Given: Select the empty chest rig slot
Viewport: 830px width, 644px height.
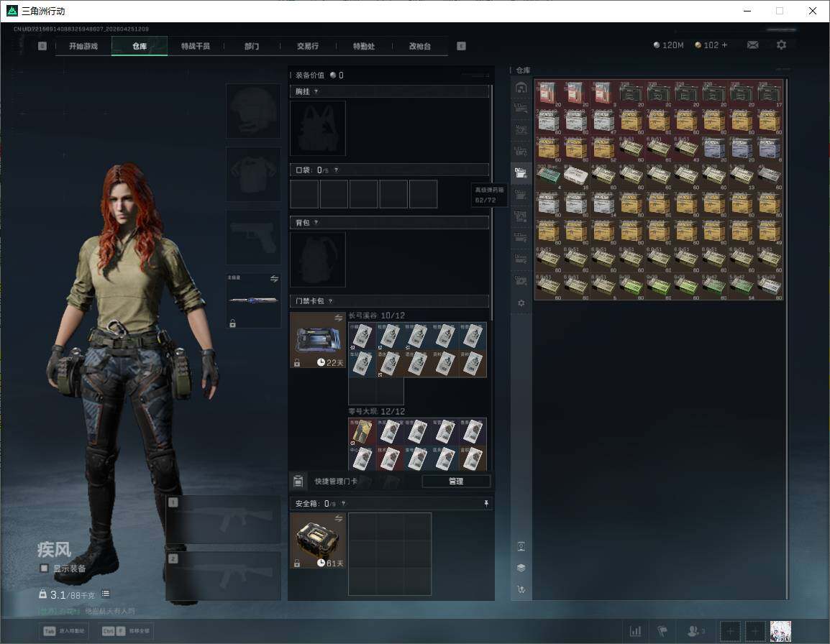Looking at the screenshot, I should (x=318, y=128).
